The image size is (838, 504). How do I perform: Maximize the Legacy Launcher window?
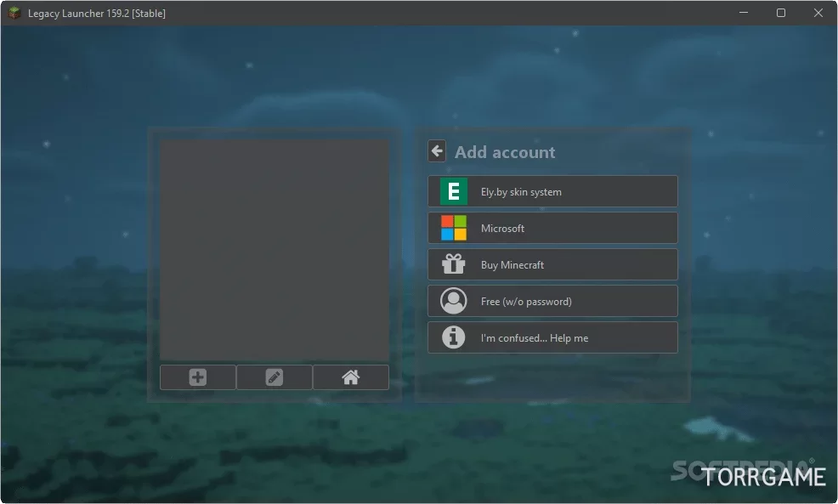click(x=781, y=13)
